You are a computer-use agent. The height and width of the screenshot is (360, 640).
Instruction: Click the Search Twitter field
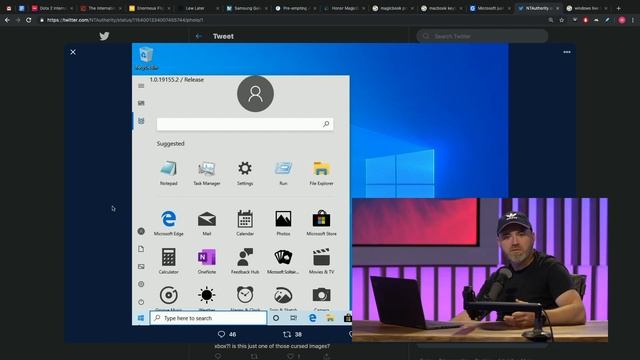coord(482,36)
